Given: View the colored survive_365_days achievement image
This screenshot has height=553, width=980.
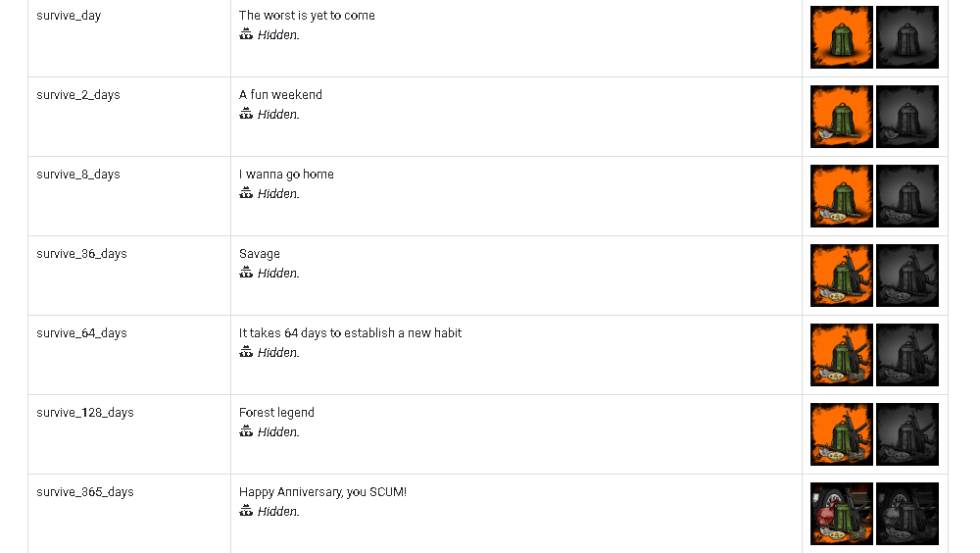Looking at the screenshot, I should pyautogui.click(x=841, y=514).
